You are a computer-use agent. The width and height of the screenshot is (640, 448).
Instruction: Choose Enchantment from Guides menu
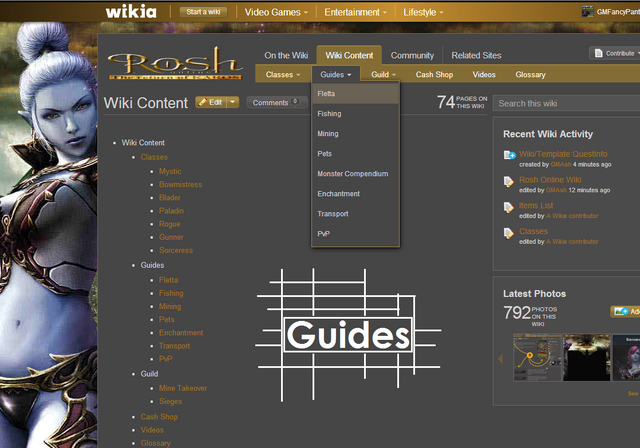[355, 194]
